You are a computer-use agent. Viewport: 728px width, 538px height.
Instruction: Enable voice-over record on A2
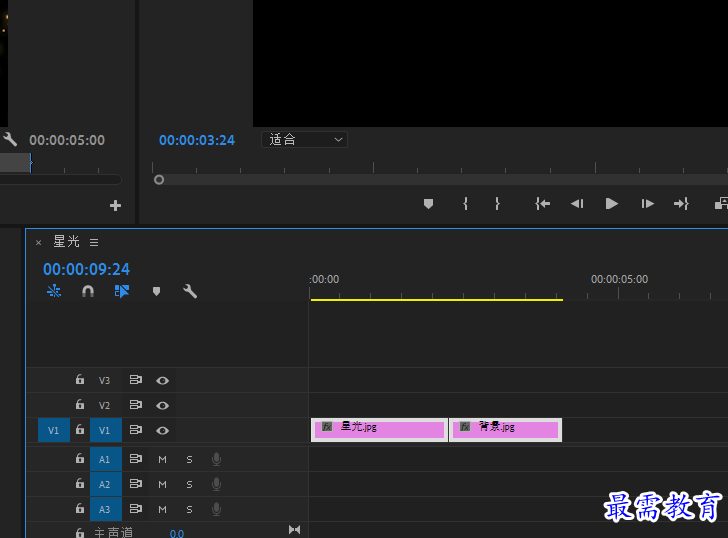click(216, 485)
